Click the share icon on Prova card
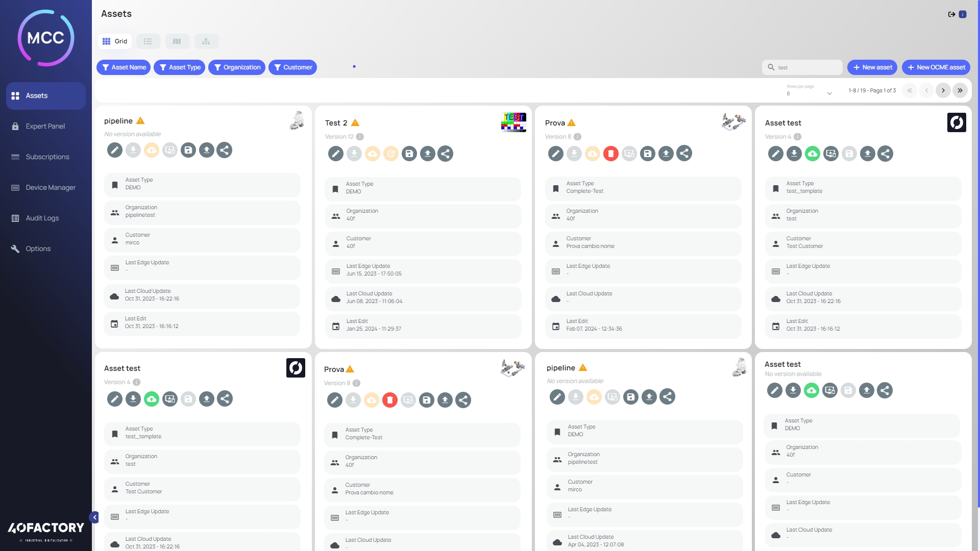This screenshot has height=551, width=980. click(684, 153)
